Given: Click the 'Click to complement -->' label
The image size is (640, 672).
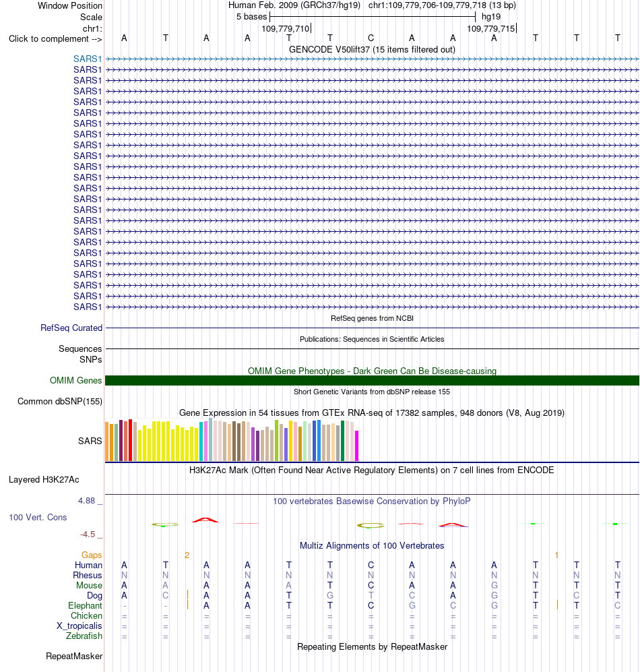Looking at the screenshot, I should coord(55,38).
